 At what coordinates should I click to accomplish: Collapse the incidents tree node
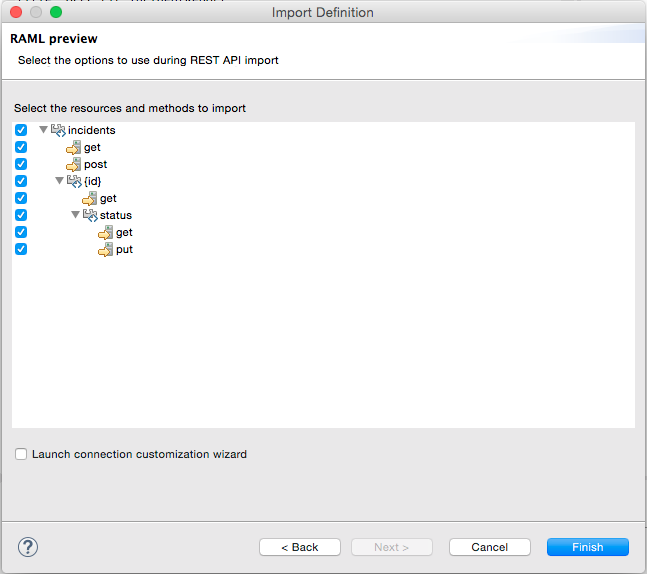click(43, 130)
